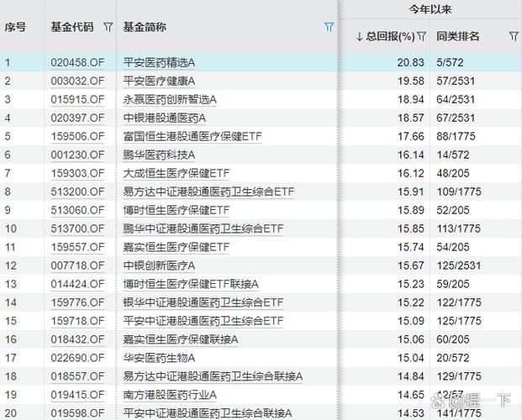Open fund 平安中证港股通医药卫生综合联接A
This screenshot has width=522, height=420.
point(208,413)
